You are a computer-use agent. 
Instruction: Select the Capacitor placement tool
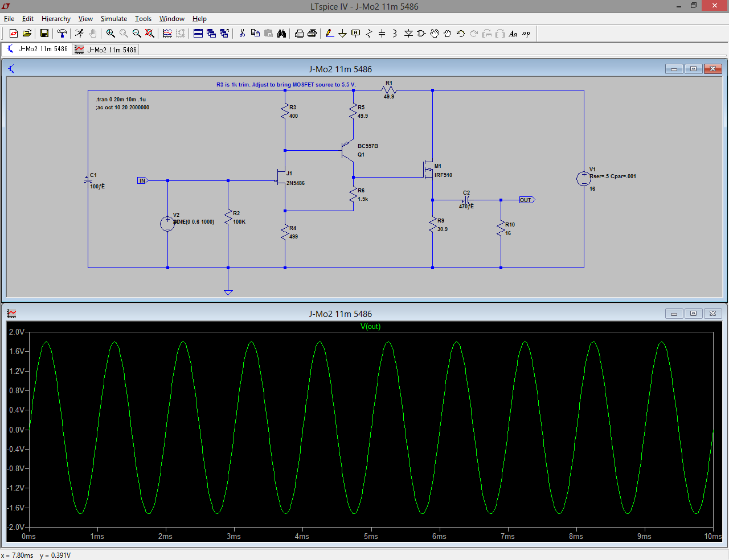(382, 34)
